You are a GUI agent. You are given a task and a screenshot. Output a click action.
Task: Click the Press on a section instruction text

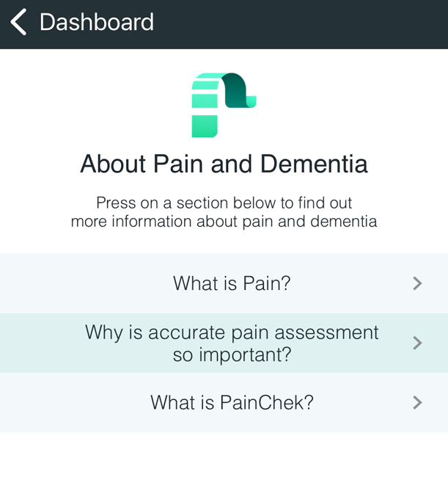[x=224, y=212]
